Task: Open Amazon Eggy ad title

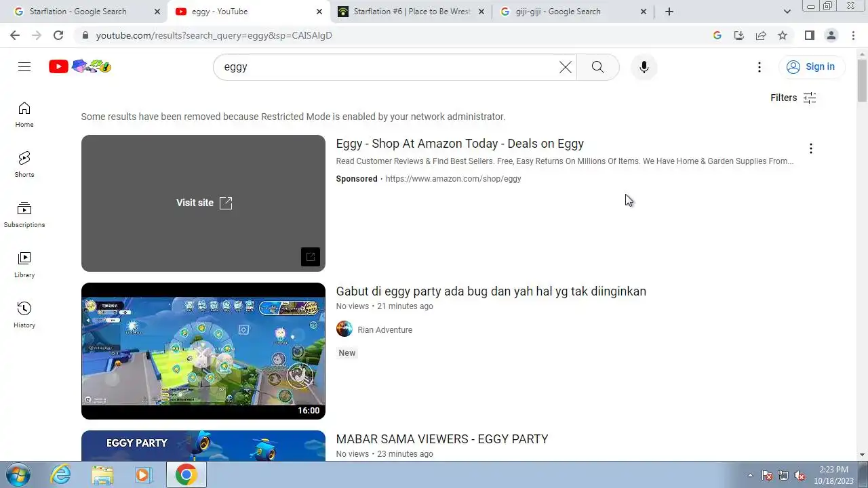Action: pos(460,144)
